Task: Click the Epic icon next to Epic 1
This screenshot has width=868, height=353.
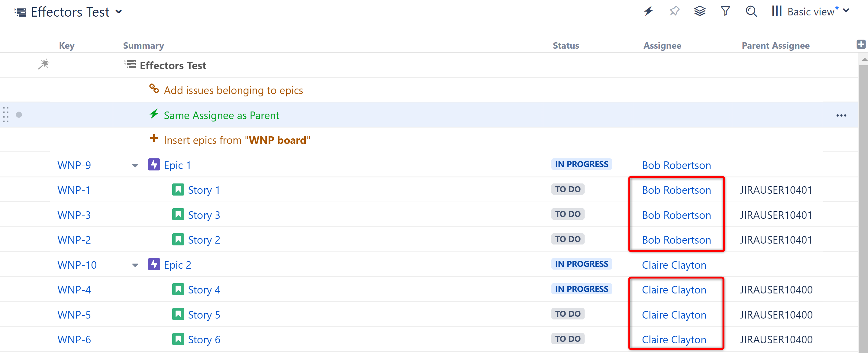Action: click(154, 164)
